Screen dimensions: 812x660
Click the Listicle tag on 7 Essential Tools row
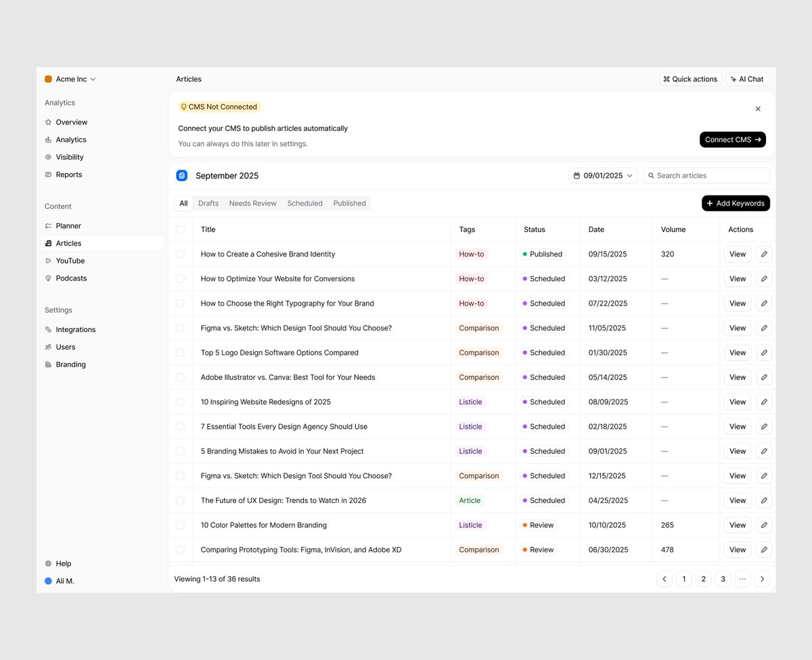(x=470, y=427)
